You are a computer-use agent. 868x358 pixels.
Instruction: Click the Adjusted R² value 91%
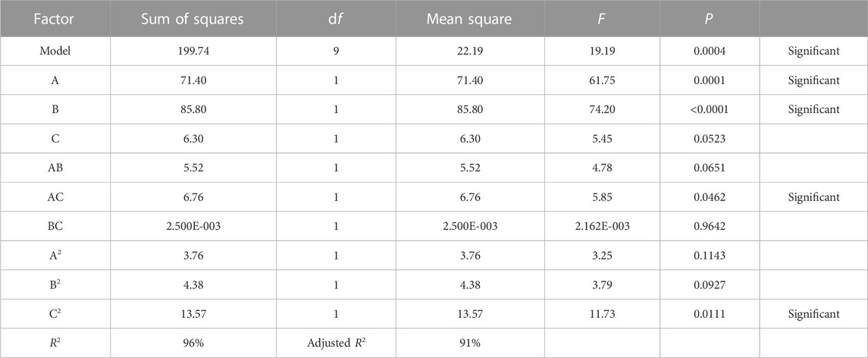469,343
